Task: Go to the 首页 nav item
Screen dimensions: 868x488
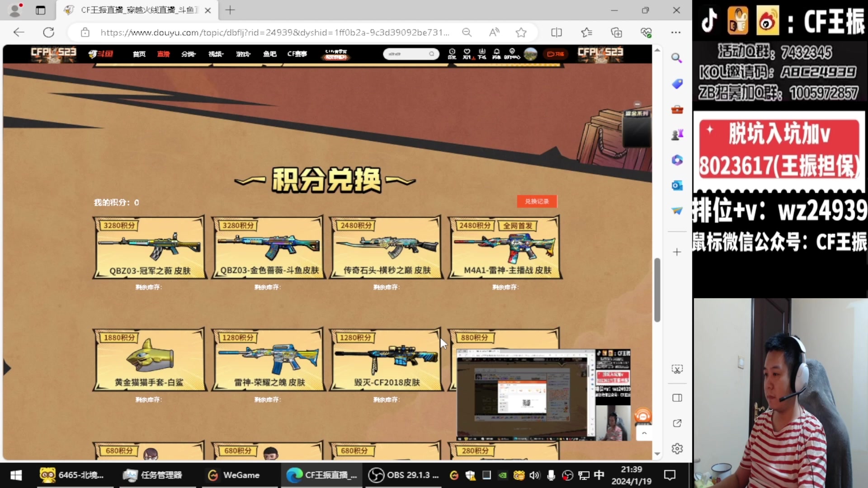Action: (139, 54)
